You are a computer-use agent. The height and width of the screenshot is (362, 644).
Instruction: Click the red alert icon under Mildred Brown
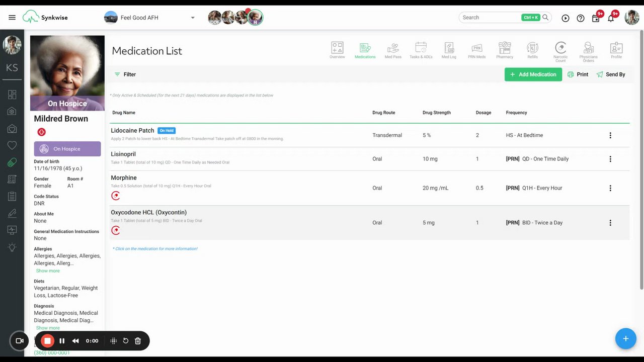coord(42,132)
